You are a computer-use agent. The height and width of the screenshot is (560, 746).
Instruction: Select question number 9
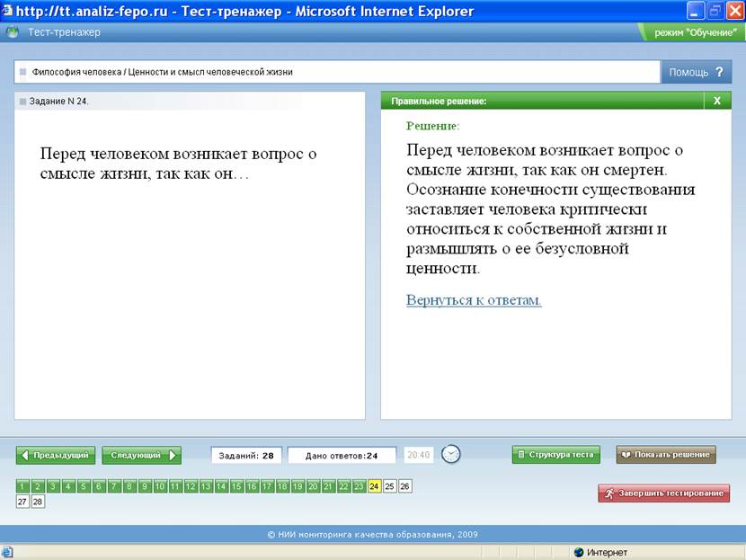145,486
